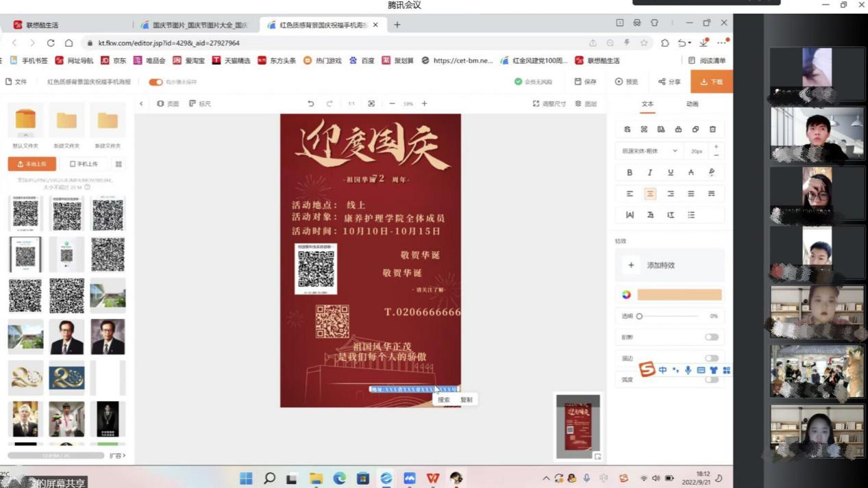Click the 本地上传 upload button
Image resolution: width=868 pixels, height=488 pixels.
coord(32,164)
